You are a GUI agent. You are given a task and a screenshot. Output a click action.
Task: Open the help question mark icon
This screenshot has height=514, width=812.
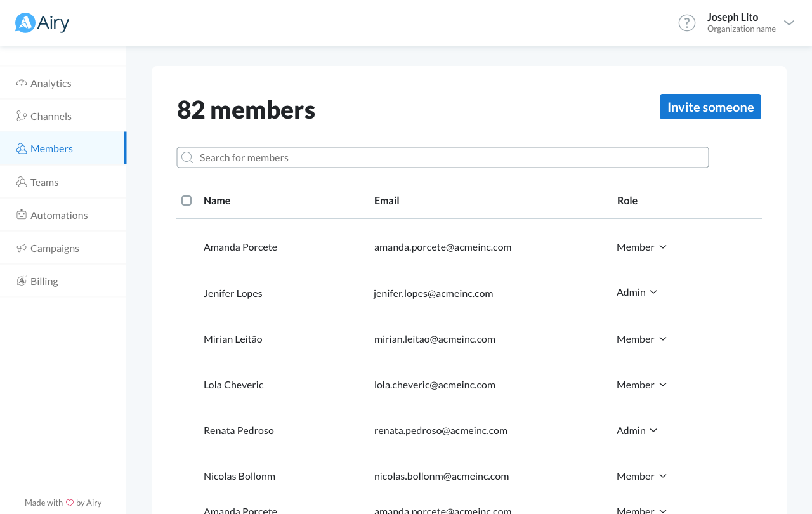[687, 23]
